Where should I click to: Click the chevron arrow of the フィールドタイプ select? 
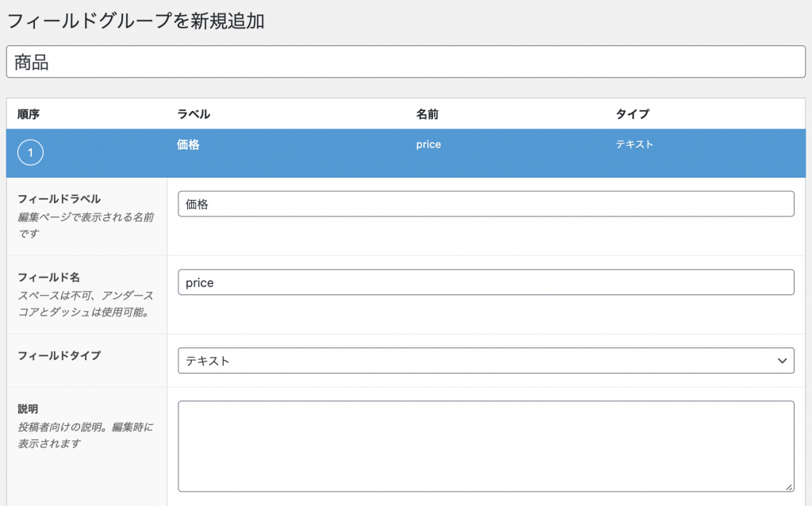(781, 361)
